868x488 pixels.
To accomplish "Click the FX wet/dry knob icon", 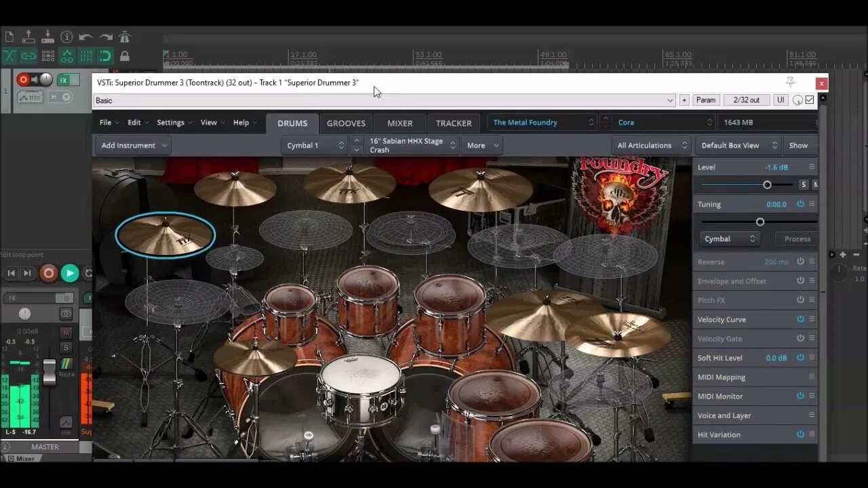I will [797, 100].
